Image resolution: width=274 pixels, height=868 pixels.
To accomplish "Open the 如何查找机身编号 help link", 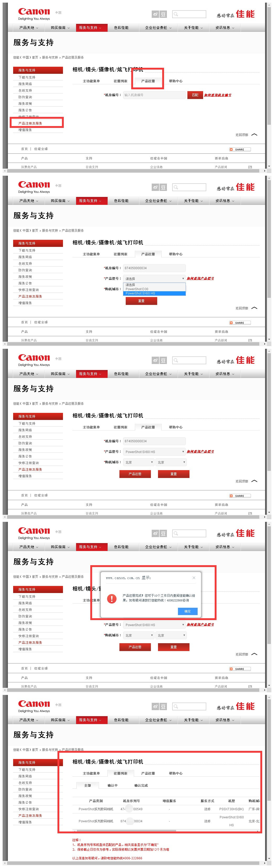I will point(218,95).
